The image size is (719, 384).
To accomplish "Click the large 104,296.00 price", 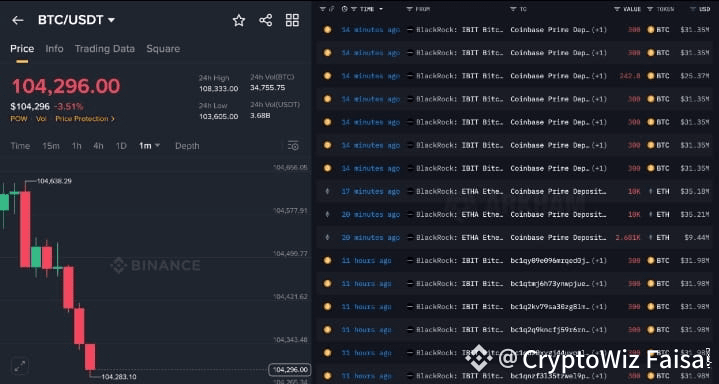I will (66, 86).
